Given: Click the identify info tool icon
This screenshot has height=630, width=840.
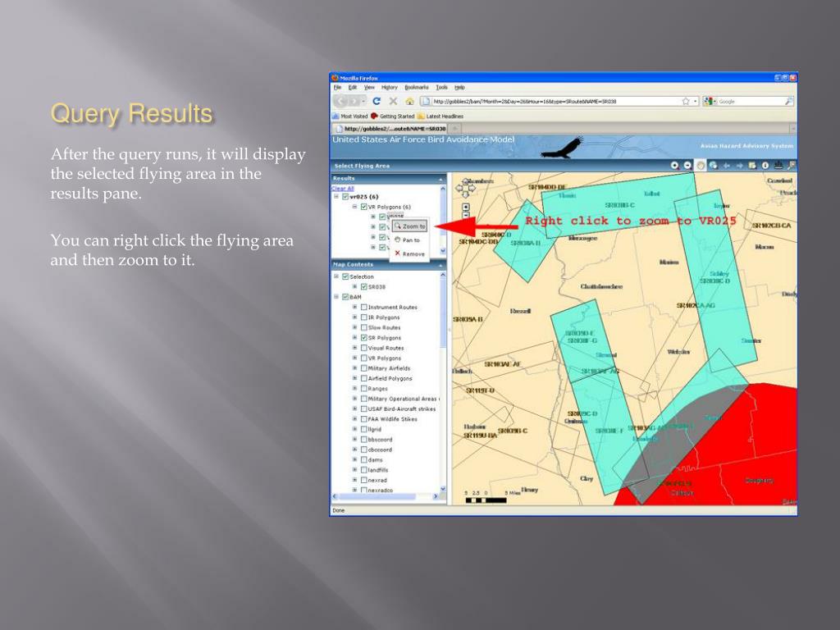Looking at the screenshot, I should pos(765,166).
